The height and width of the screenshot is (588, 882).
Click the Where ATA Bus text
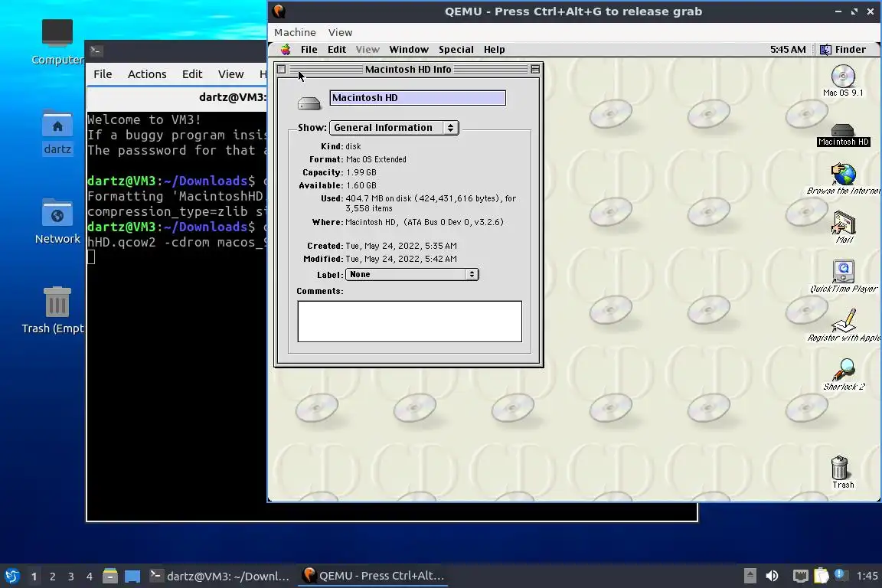425,222
